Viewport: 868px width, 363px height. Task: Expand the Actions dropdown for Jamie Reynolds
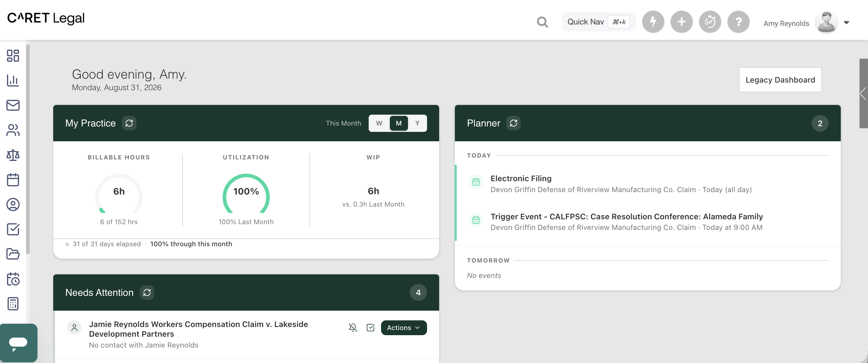pos(404,328)
